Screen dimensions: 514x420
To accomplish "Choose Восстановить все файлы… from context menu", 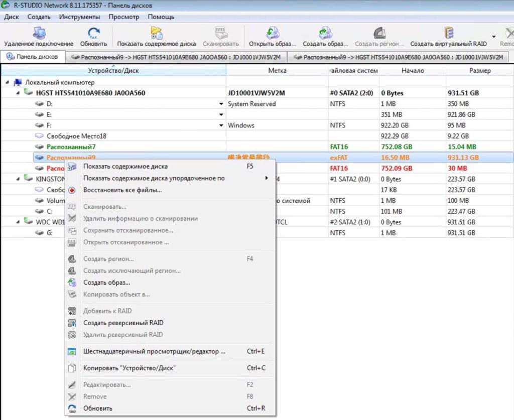I will 171,190.
